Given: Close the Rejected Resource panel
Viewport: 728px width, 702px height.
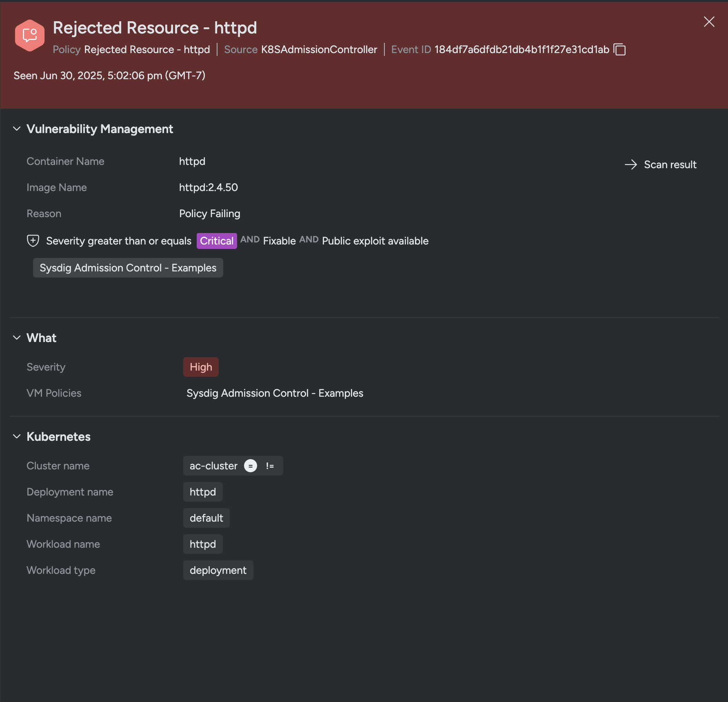Looking at the screenshot, I should (x=709, y=22).
